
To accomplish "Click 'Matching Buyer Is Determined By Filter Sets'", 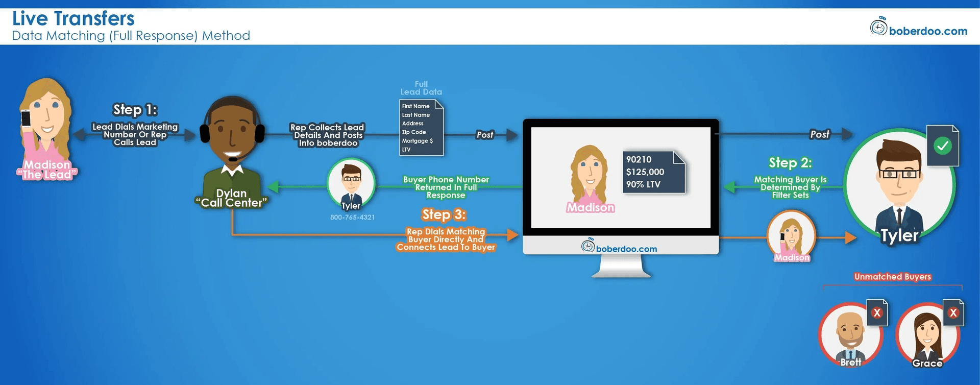I will pyautogui.click(x=790, y=187).
